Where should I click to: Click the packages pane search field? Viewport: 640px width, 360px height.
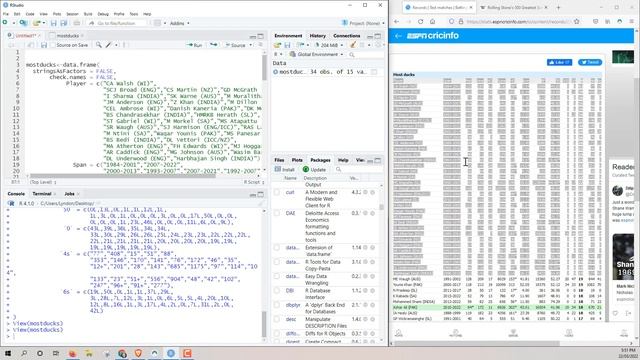(x=359, y=169)
